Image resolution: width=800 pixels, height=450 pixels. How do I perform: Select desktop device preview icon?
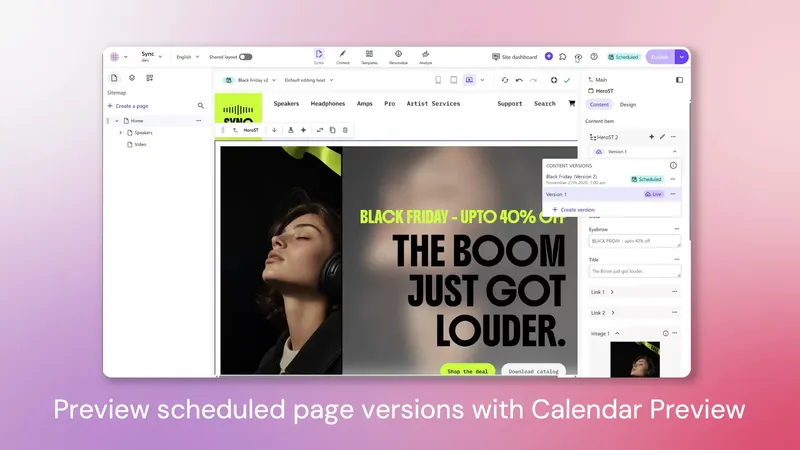tap(469, 80)
